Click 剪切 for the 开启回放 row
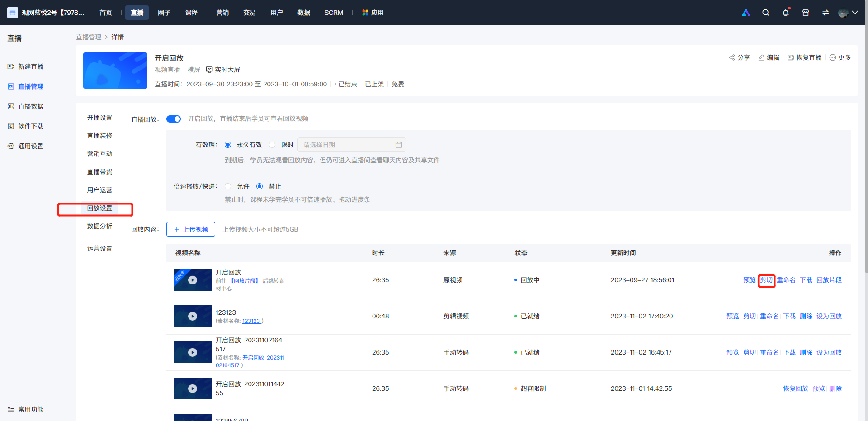Image resolution: width=868 pixels, height=421 pixels. pos(766,280)
